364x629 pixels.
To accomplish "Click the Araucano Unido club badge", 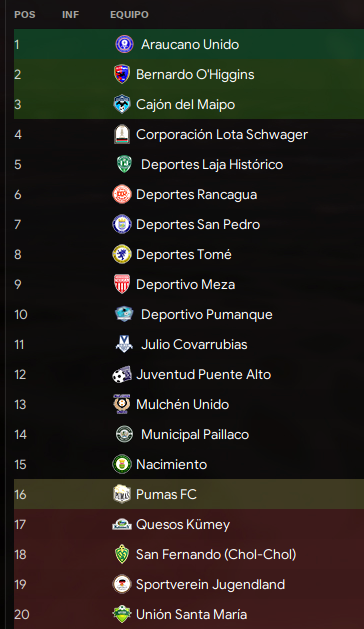I will pyautogui.click(x=124, y=44).
